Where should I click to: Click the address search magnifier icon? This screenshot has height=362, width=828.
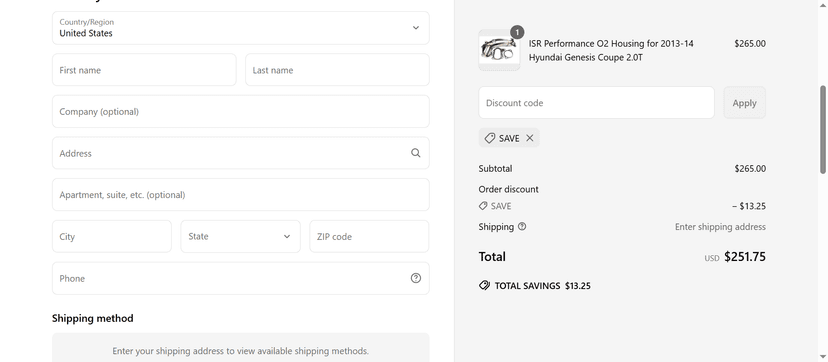(416, 153)
